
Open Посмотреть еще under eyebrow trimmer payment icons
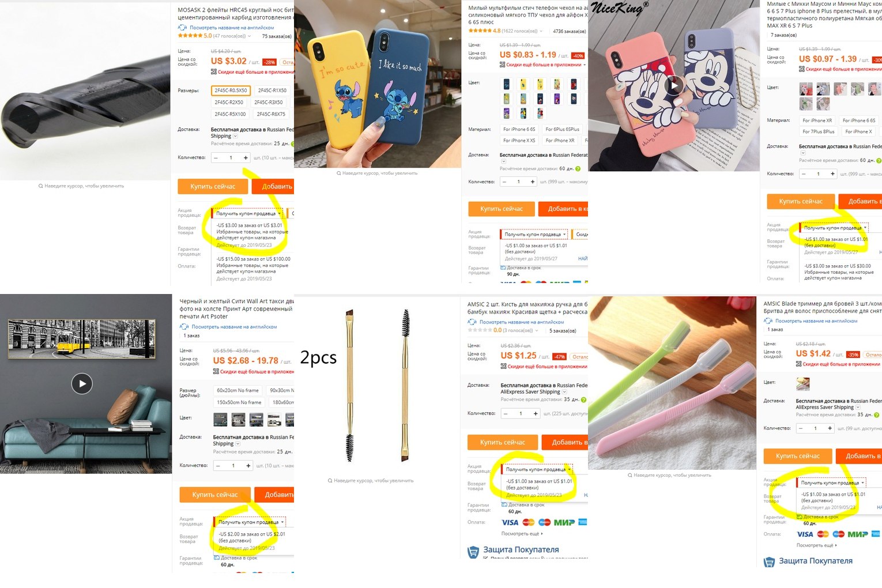(x=816, y=545)
